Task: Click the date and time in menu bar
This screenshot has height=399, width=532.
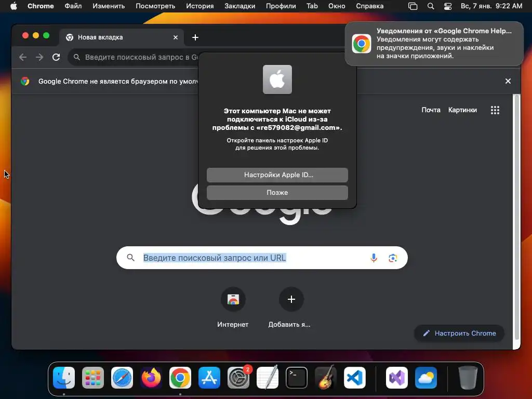Action: coord(491,6)
